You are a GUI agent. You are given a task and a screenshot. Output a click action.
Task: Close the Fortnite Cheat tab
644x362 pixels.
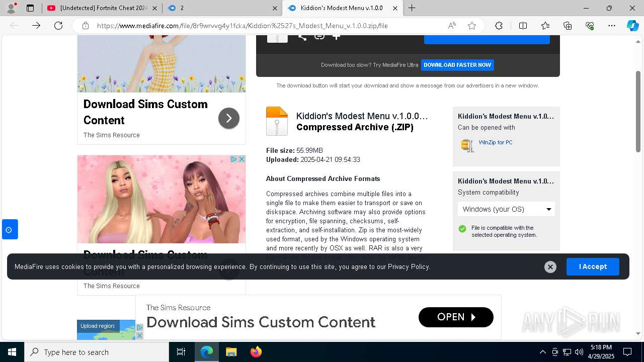(154, 8)
